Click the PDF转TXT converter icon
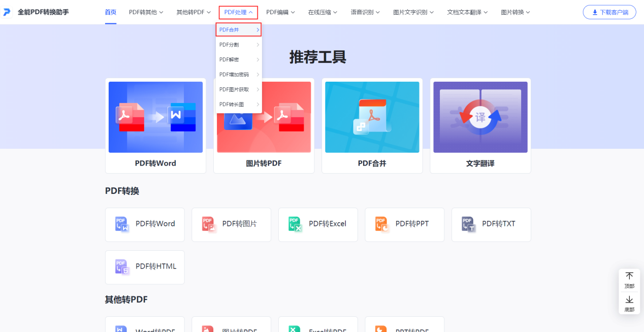 [468, 224]
